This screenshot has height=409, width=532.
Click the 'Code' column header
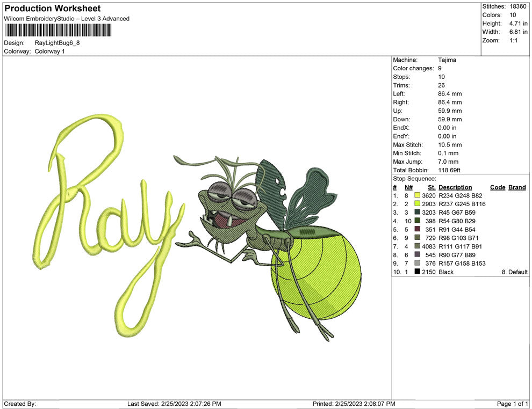tap(498, 187)
